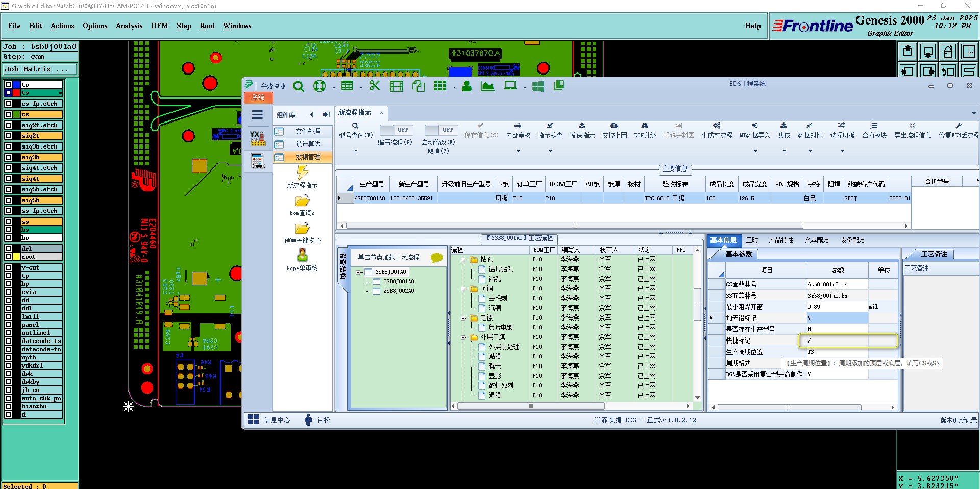Screen dimensions: 980x489
Task: Click the YX factory icon in sidebar
Action: click(x=258, y=138)
